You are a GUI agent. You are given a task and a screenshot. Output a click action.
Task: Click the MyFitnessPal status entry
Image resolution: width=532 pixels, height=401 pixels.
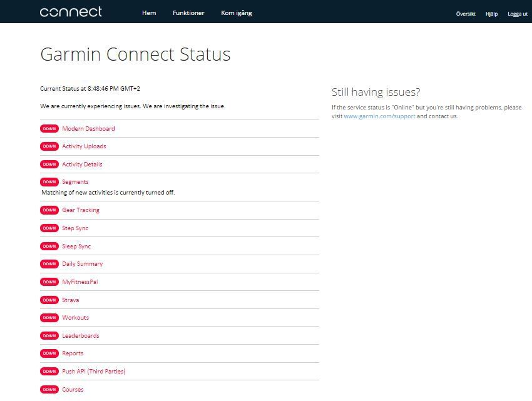click(x=80, y=282)
